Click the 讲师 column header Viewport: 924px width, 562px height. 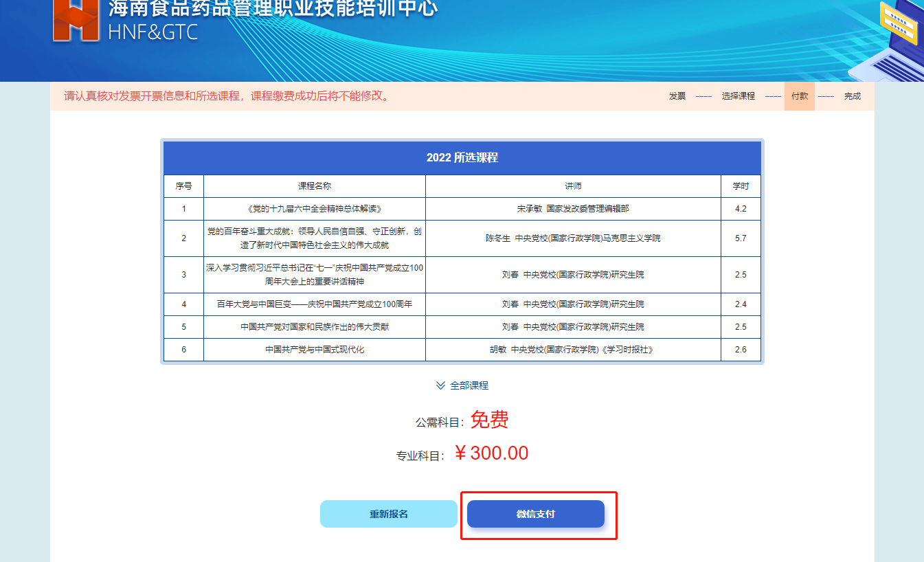[573, 186]
